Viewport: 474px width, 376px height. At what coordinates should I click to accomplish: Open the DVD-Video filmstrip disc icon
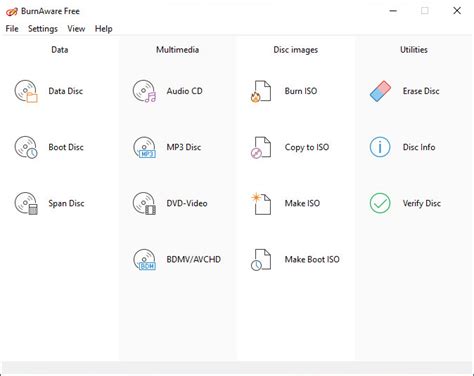click(144, 203)
